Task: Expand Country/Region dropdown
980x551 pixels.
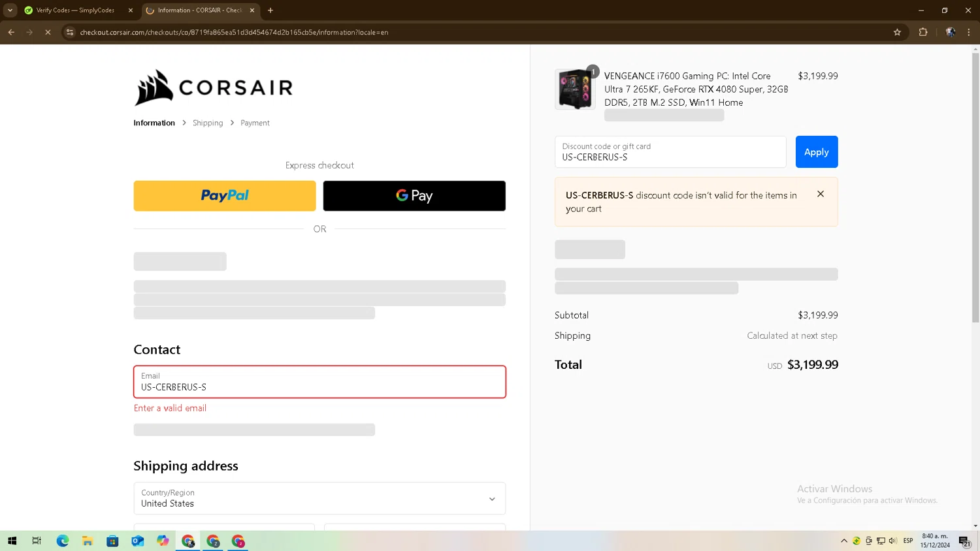Action: [319, 499]
